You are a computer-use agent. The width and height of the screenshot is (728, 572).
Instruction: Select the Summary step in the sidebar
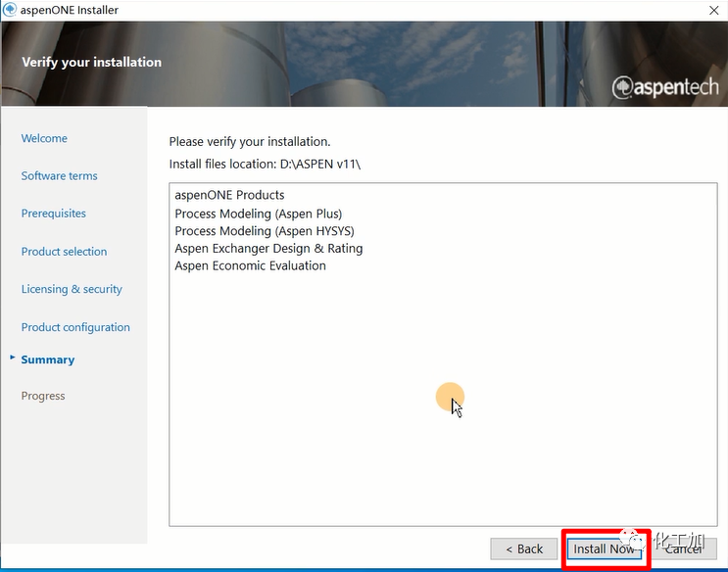(x=48, y=359)
